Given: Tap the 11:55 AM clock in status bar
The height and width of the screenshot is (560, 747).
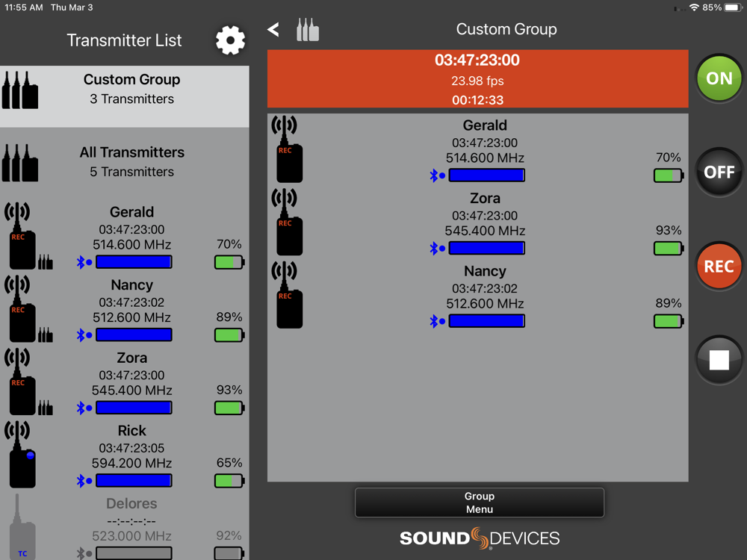Looking at the screenshot, I should coord(23,7).
